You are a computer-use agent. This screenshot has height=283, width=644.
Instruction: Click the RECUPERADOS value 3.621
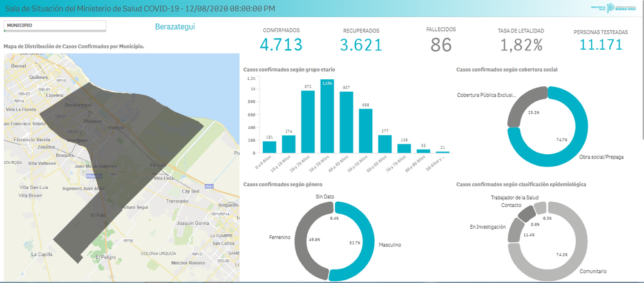(361, 45)
